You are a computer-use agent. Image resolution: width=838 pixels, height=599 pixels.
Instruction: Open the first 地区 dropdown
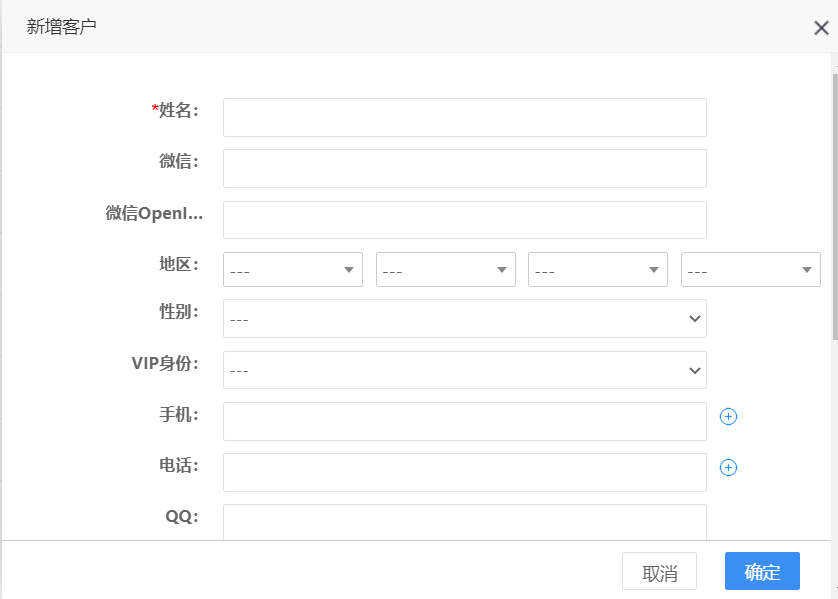(x=292, y=270)
